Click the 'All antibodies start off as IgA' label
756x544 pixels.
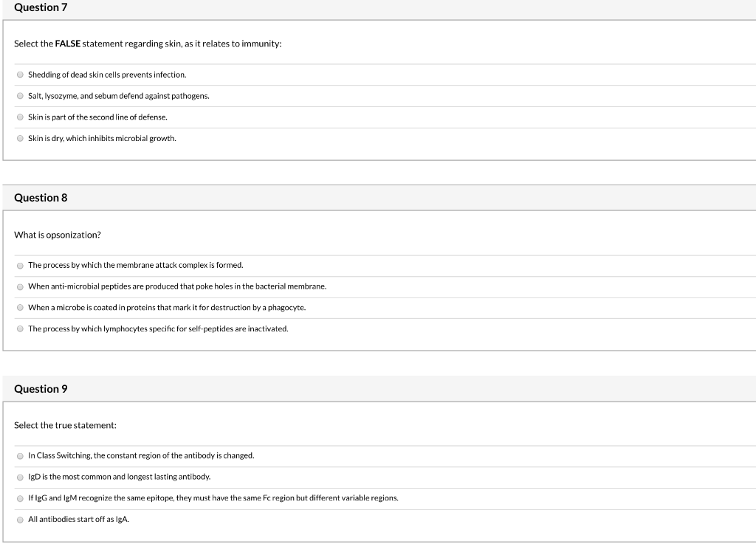(x=78, y=519)
